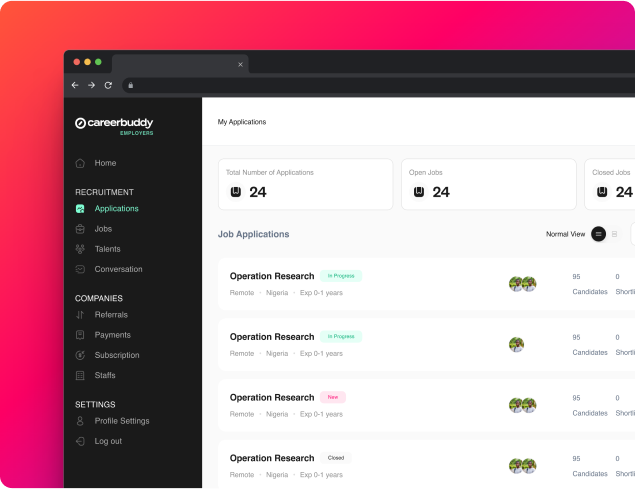Click the first In Progress status badge

point(341,276)
